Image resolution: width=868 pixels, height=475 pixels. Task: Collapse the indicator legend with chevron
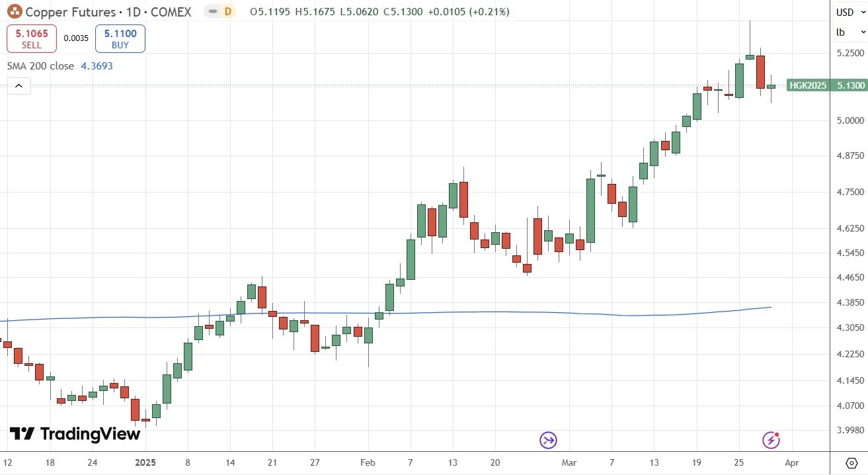point(19,86)
